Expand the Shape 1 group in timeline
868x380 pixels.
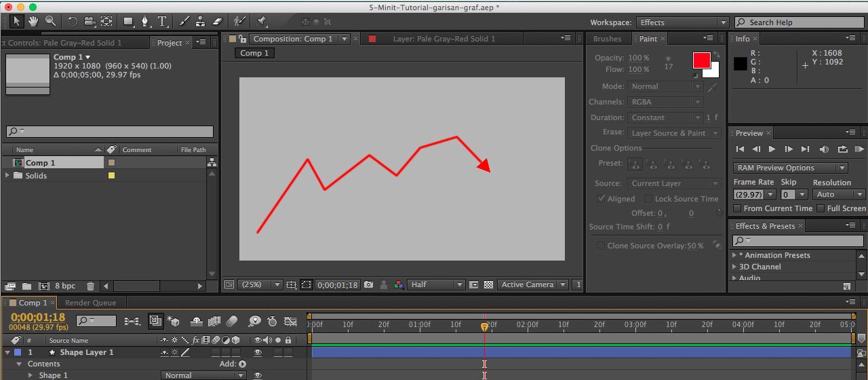point(31,375)
